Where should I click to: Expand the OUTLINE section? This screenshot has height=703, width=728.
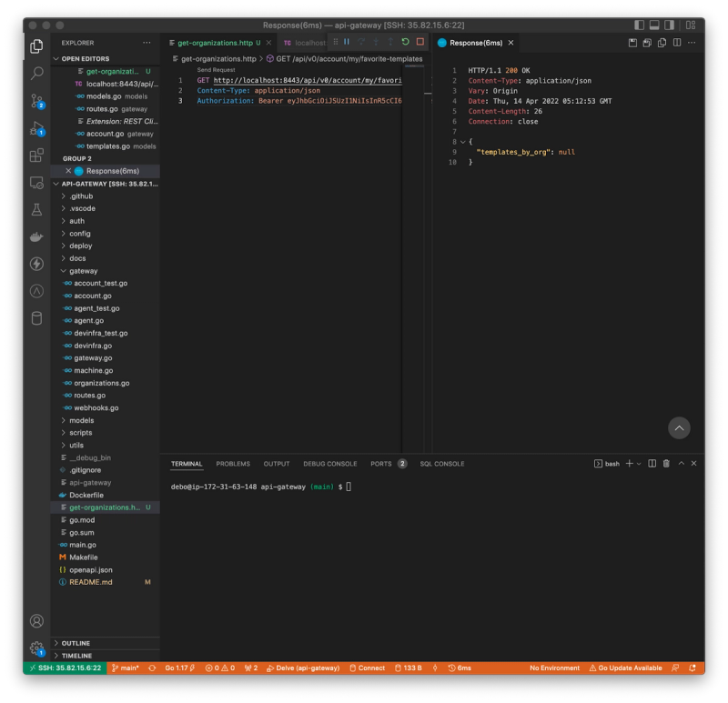(76, 643)
